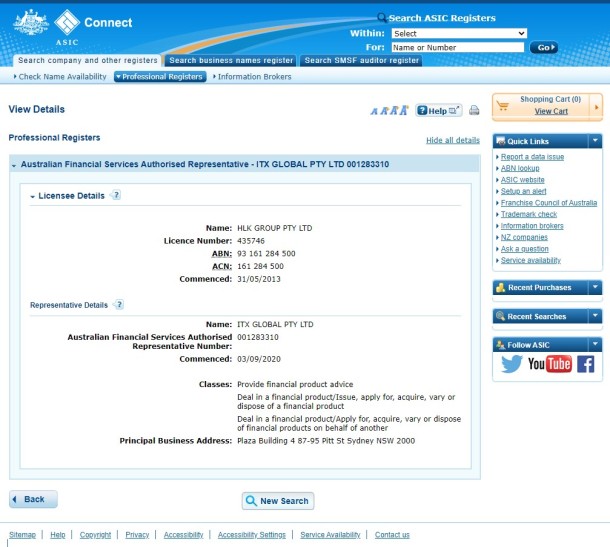Open the Hide all details link
This screenshot has width=610, height=547.
[x=452, y=141]
